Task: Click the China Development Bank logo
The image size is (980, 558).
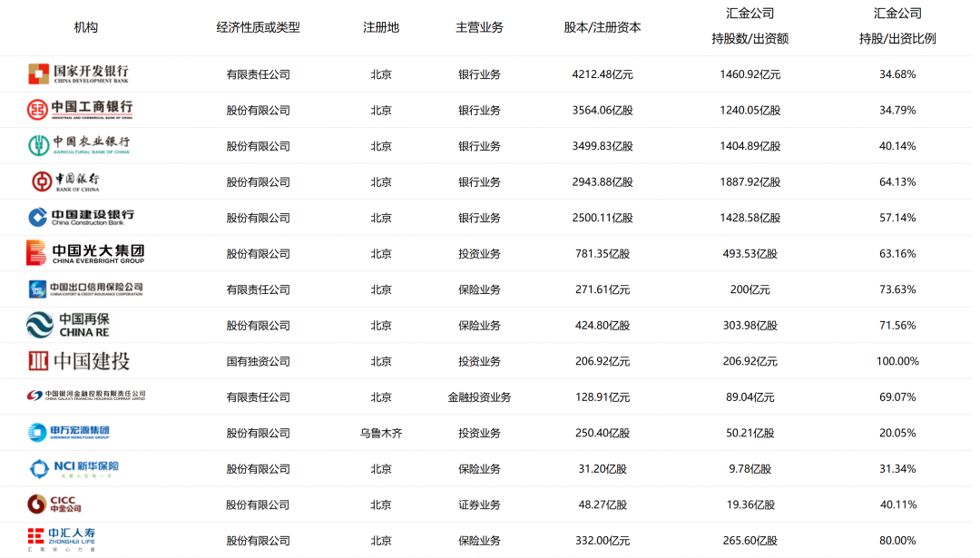Action: click(x=79, y=73)
